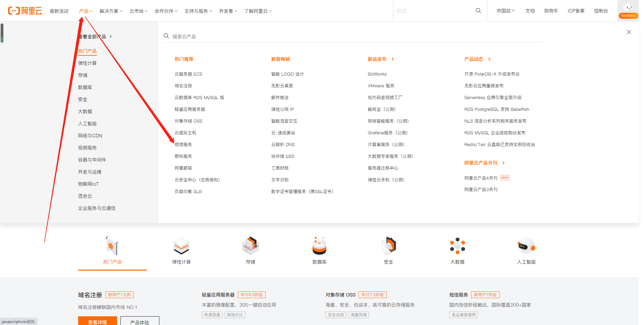The width and height of the screenshot is (644, 325).
Task: Click the product search magnifier icon
Action: tap(166, 36)
